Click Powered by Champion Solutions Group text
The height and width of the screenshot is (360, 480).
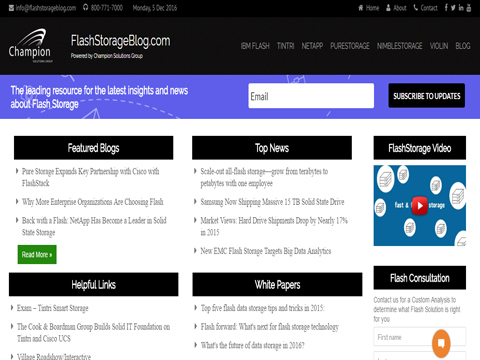(x=107, y=56)
